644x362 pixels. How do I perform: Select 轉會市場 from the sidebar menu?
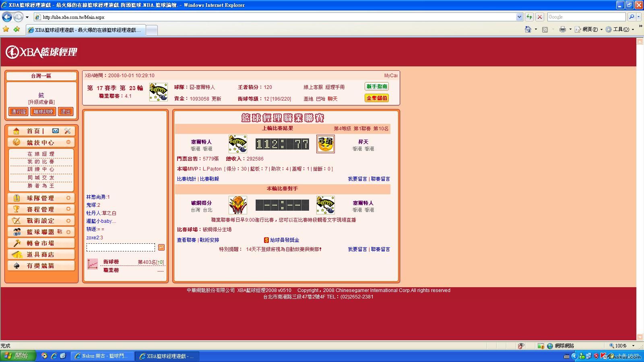pos(40,243)
